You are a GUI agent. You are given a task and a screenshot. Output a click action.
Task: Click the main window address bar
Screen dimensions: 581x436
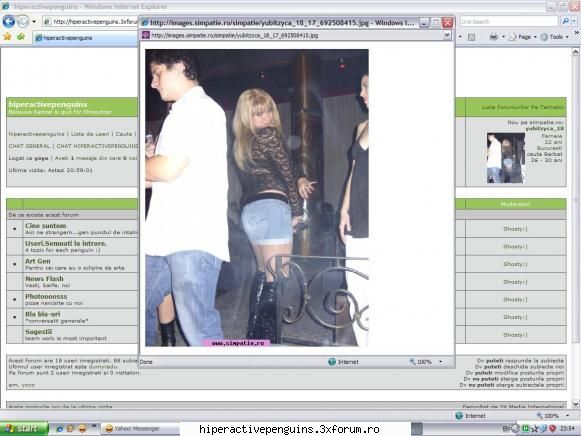coord(91,21)
